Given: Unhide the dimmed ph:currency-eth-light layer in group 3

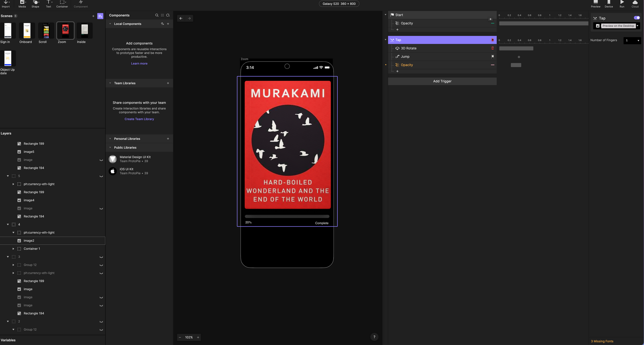Looking at the screenshot, I should (x=101, y=273).
